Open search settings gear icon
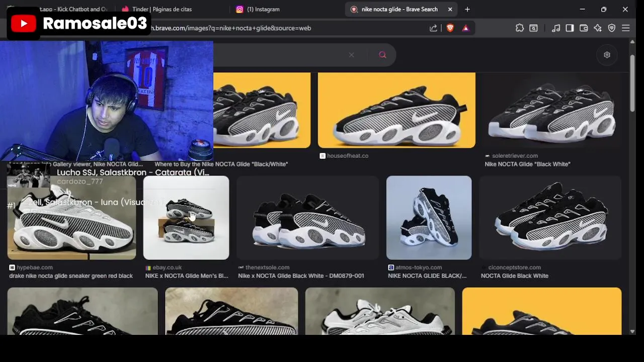 607,55
